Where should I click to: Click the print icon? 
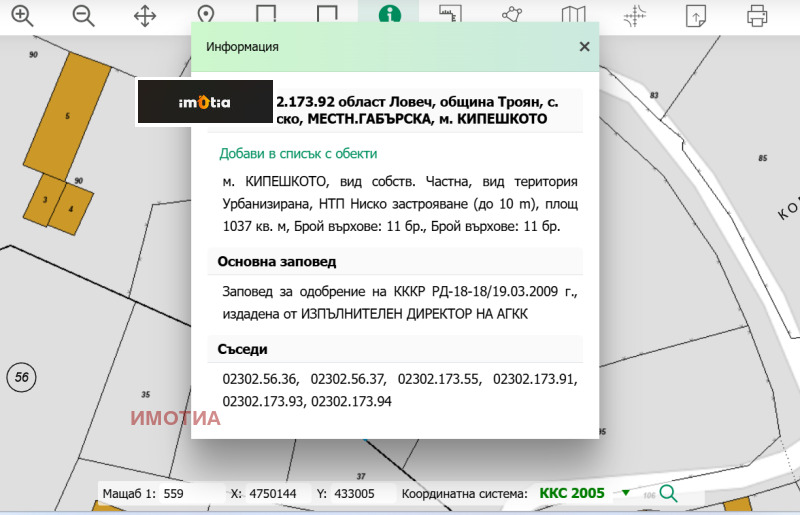coord(757,15)
